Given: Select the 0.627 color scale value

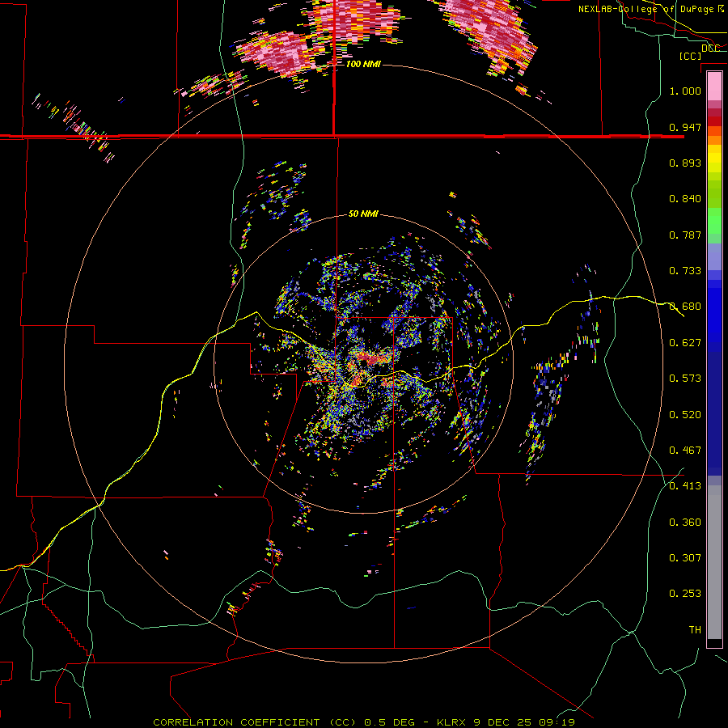Looking at the screenshot, I should click(x=685, y=343).
